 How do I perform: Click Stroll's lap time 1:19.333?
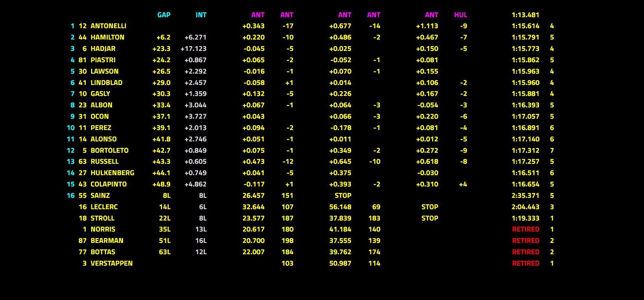pos(525,218)
